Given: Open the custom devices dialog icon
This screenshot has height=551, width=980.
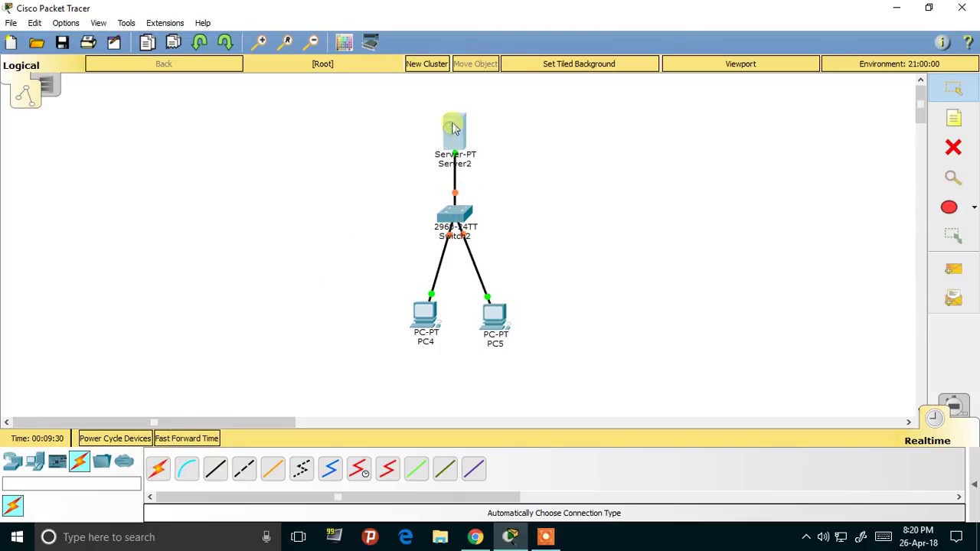Looking at the screenshot, I should [x=370, y=43].
